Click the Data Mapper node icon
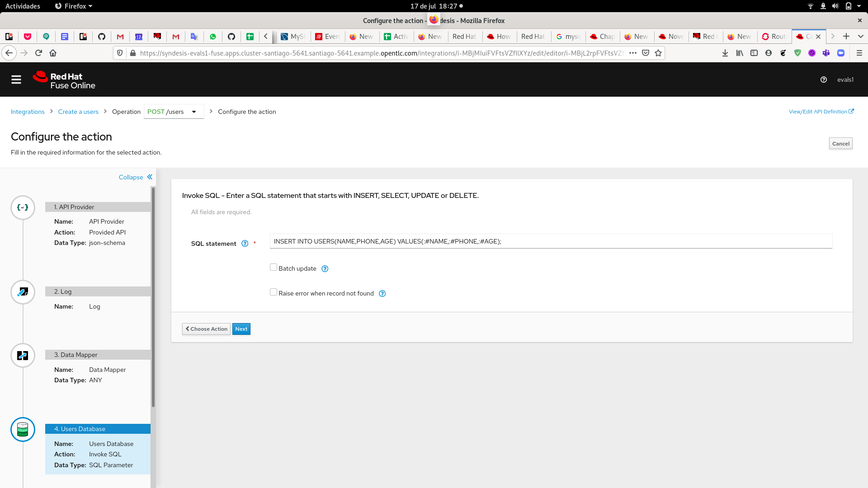 pos(22,355)
